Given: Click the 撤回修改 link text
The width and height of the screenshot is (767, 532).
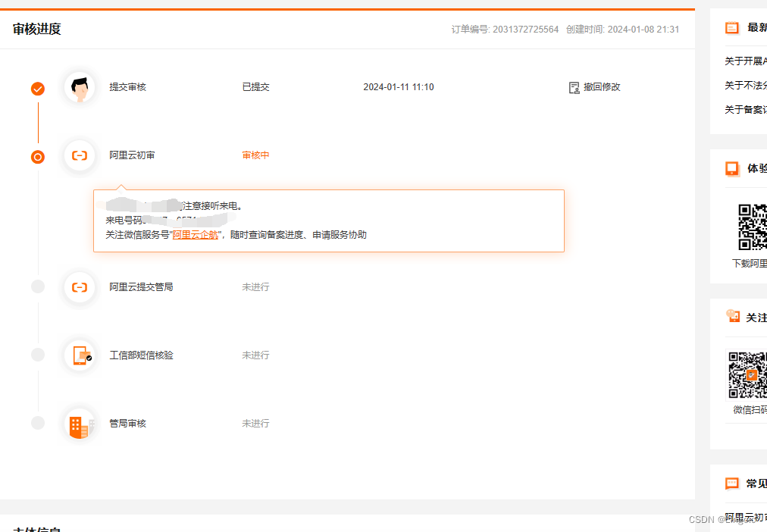Looking at the screenshot, I should [x=602, y=87].
